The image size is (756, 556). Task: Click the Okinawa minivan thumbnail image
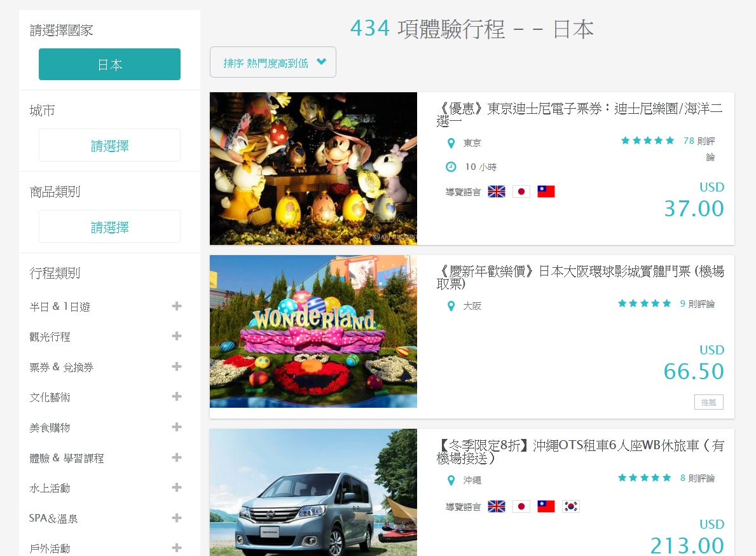[x=313, y=492]
